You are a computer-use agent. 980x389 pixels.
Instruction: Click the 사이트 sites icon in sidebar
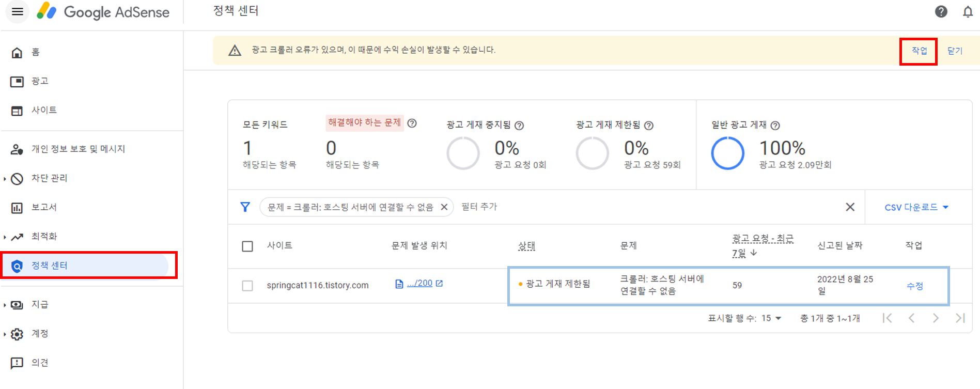[17, 111]
